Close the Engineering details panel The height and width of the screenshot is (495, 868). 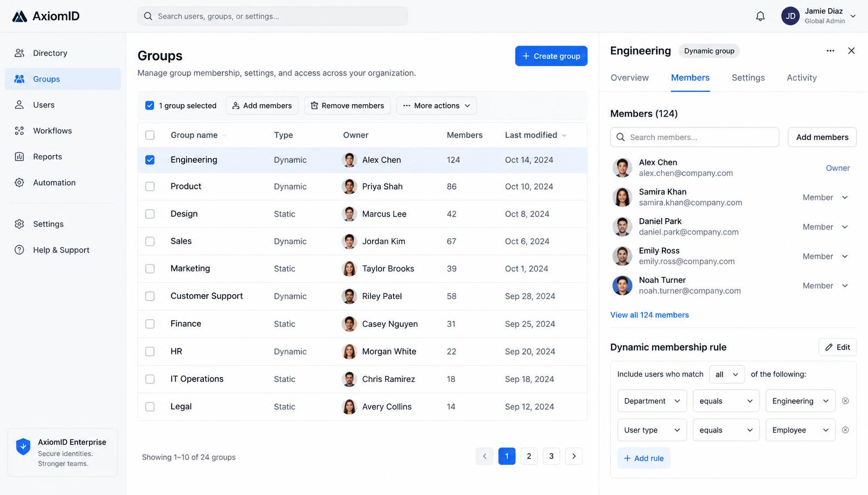click(x=851, y=50)
